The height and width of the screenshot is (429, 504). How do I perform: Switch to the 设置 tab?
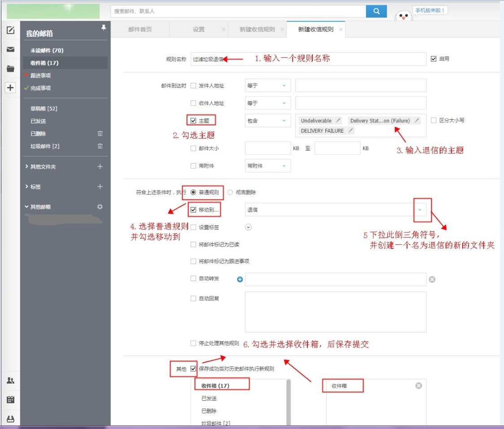(198, 30)
